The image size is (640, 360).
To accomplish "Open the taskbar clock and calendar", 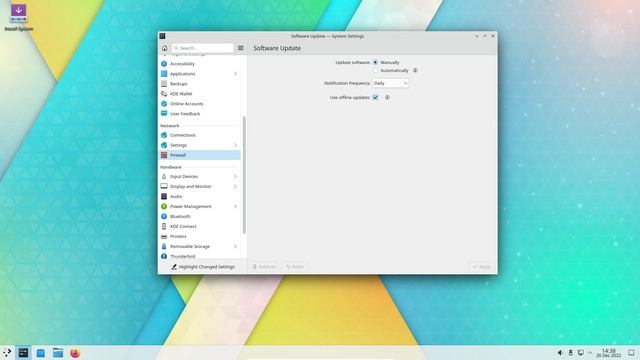I will pos(609,353).
